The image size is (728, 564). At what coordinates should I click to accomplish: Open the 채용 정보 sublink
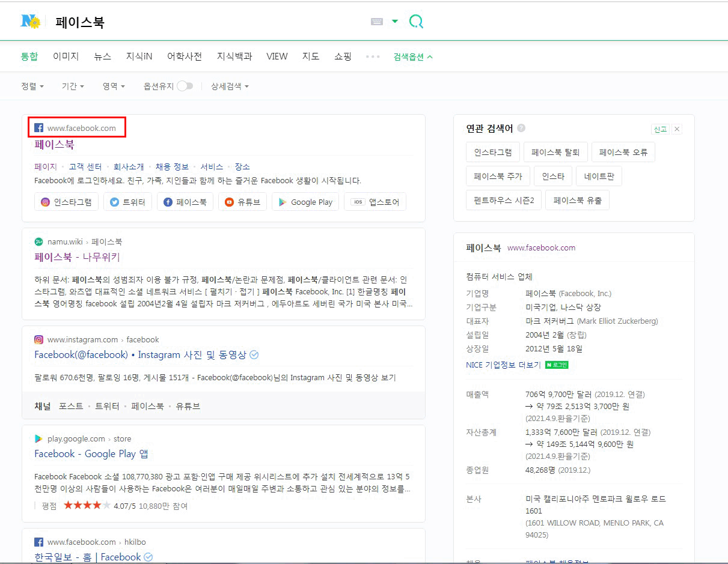(x=172, y=167)
